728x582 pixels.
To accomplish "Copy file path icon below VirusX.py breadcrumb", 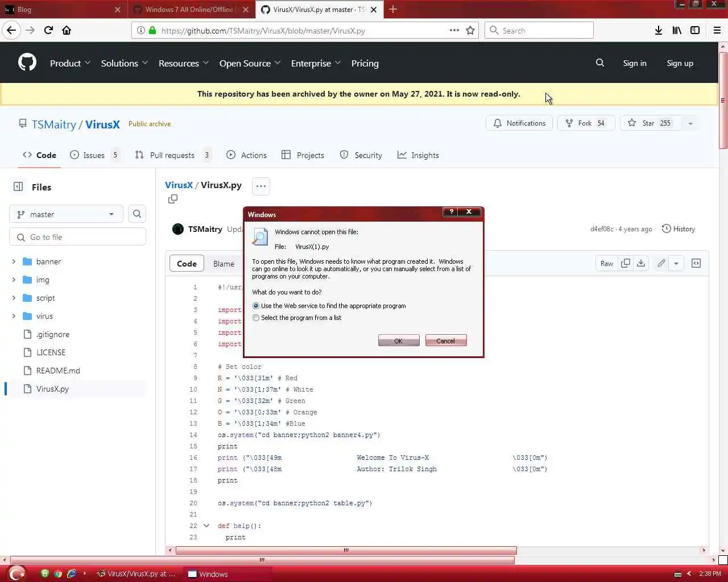I will pos(173,199).
